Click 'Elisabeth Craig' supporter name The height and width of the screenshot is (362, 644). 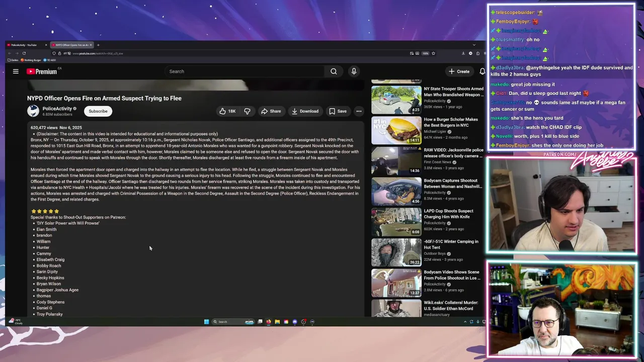(50, 259)
